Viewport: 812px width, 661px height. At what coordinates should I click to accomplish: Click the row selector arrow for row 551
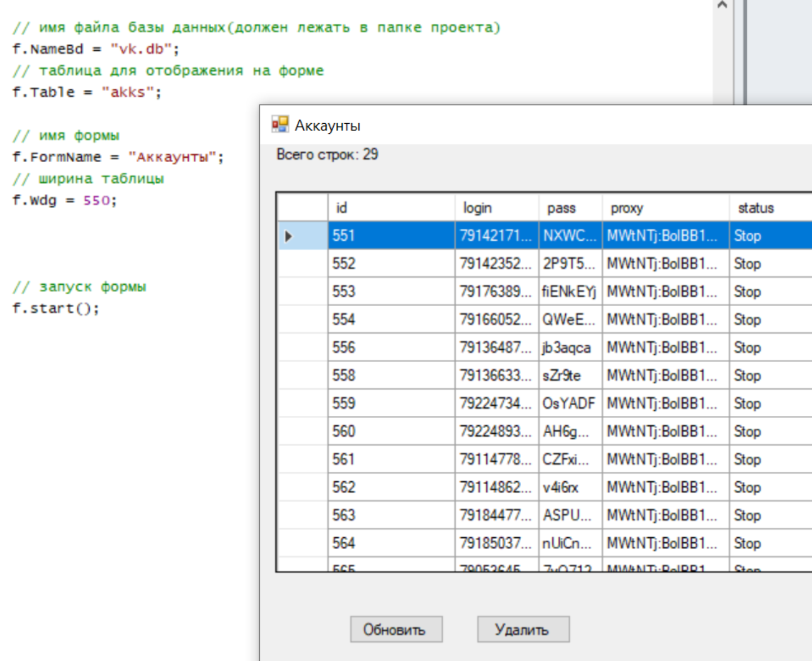click(x=289, y=236)
